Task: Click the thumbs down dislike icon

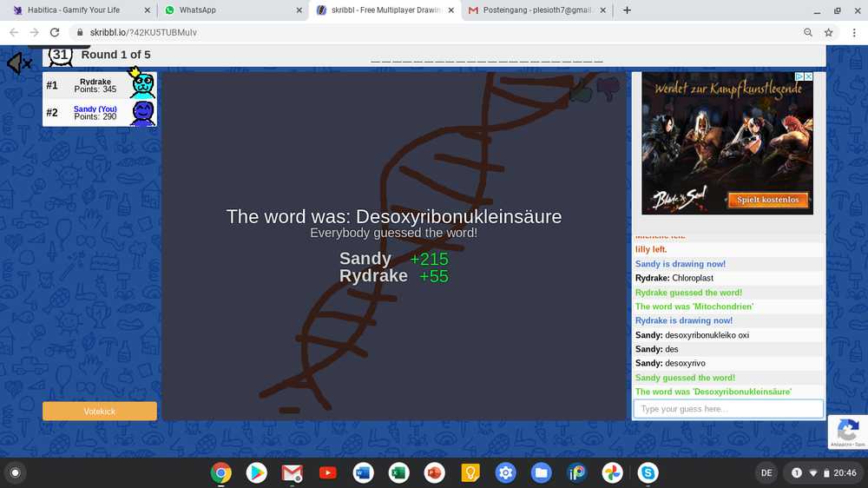Action: pyautogui.click(x=608, y=89)
